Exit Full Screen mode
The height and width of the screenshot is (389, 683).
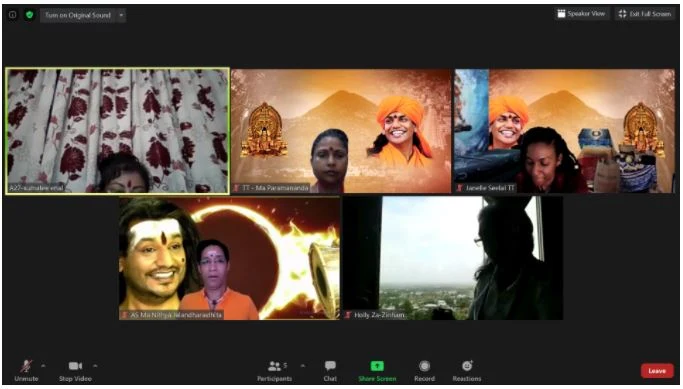(645, 14)
